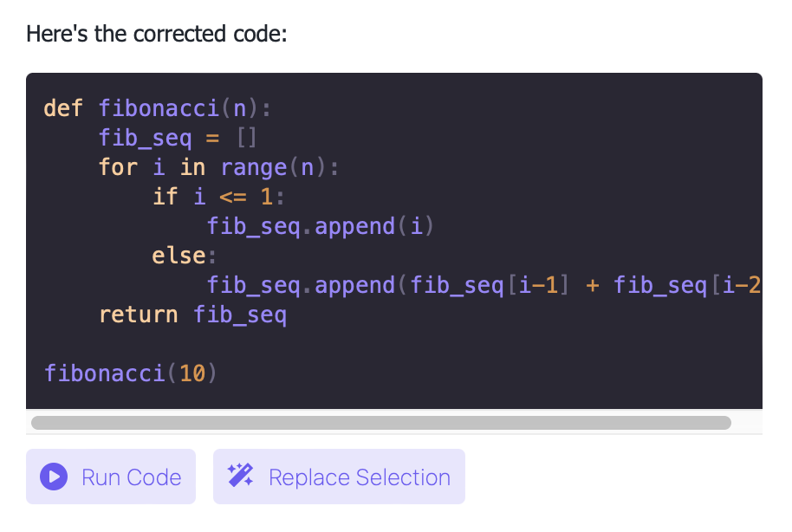Click the 'Here's the corrected code:' text

point(157,34)
